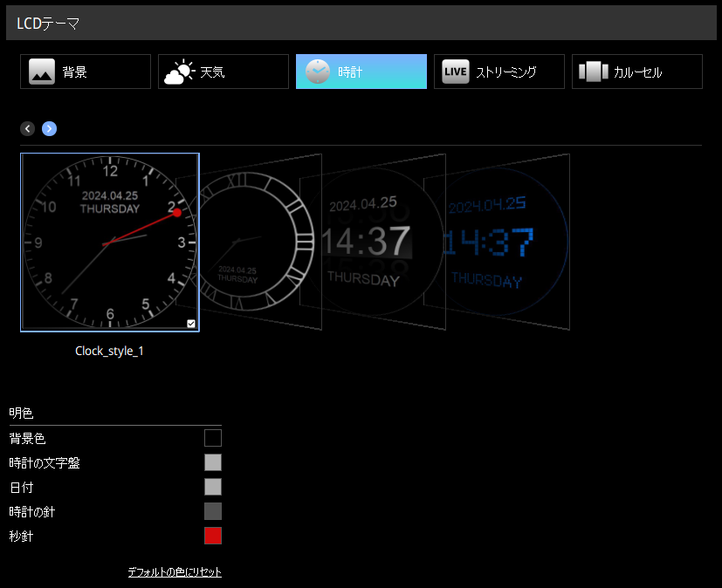Change the 日付 color swatch
The width and height of the screenshot is (722, 588).
click(x=213, y=487)
